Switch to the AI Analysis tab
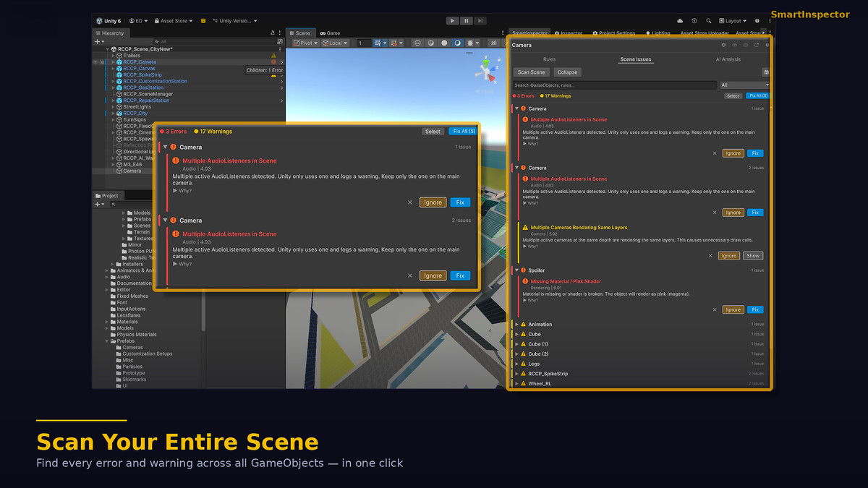Screen dimensions: 868x488 click(x=728, y=59)
